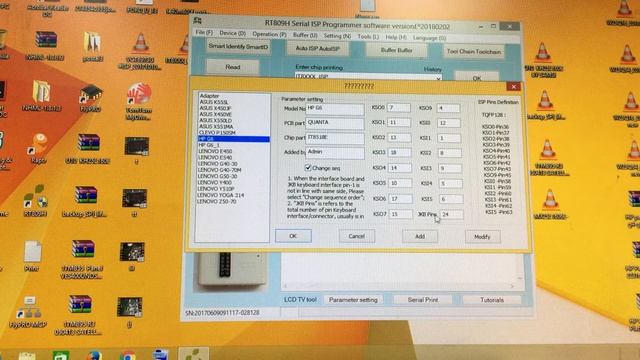Click the KSO7 value field

coord(400,214)
